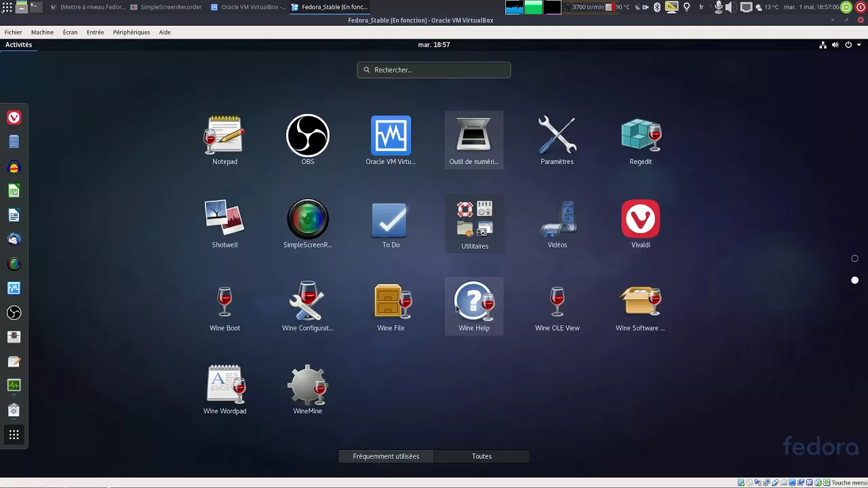Screen dimensions: 868x488
Task: Open the host applications grid menu
Action: pyautogui.click(x=7, y=7)
